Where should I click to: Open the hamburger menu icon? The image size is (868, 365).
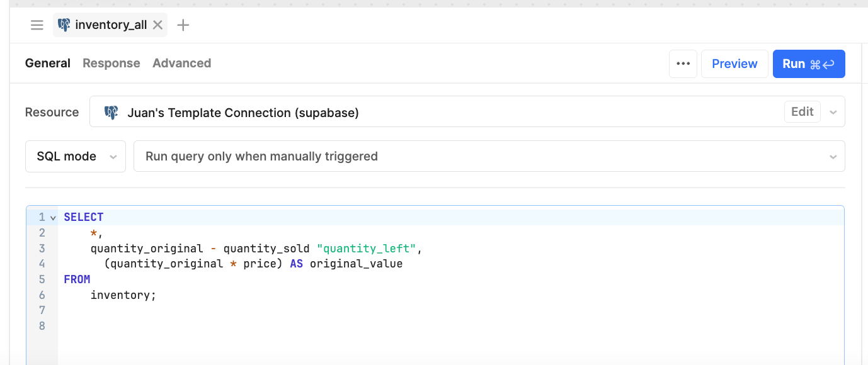(x=37, y=25)
